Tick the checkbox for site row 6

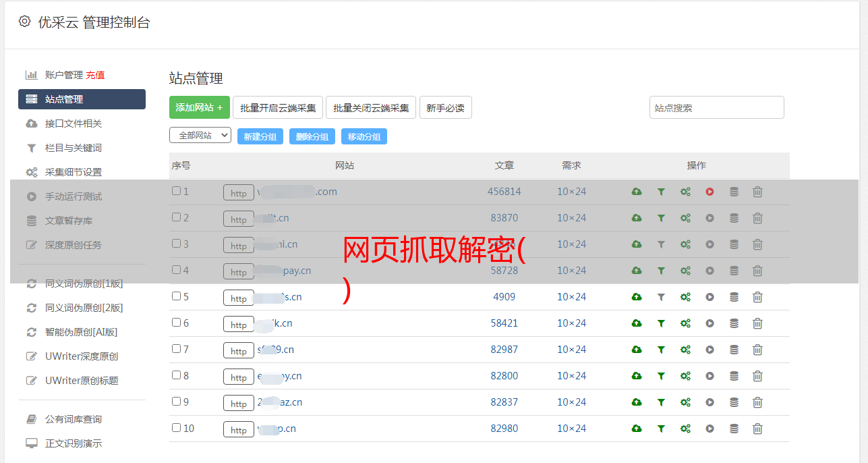tap(176, 323)
